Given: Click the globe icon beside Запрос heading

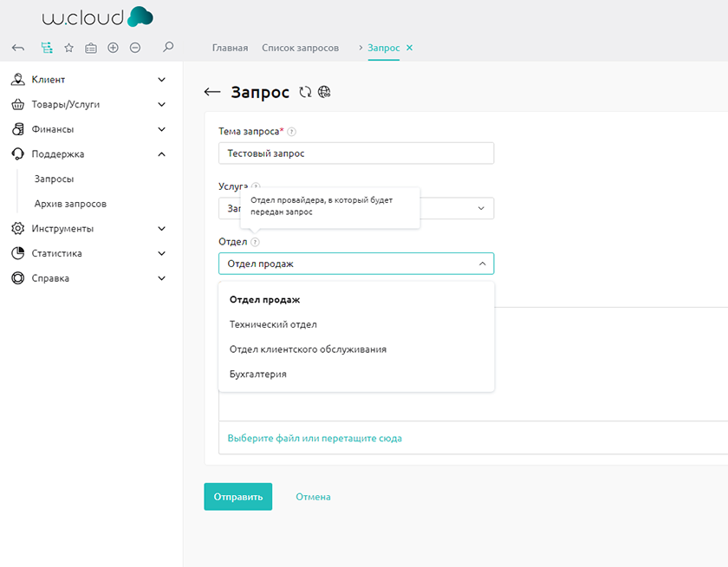Looking at the screenshot, I should coord(324,92).
